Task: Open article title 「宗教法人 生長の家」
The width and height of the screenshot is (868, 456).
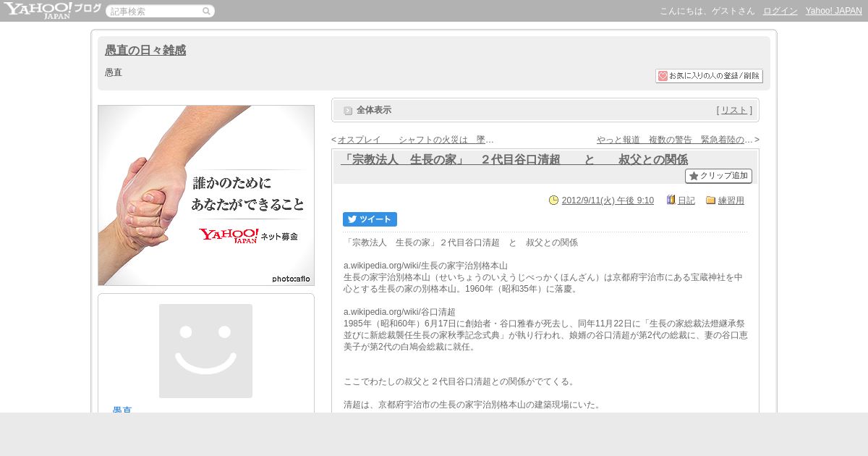Action: [514, 159]
